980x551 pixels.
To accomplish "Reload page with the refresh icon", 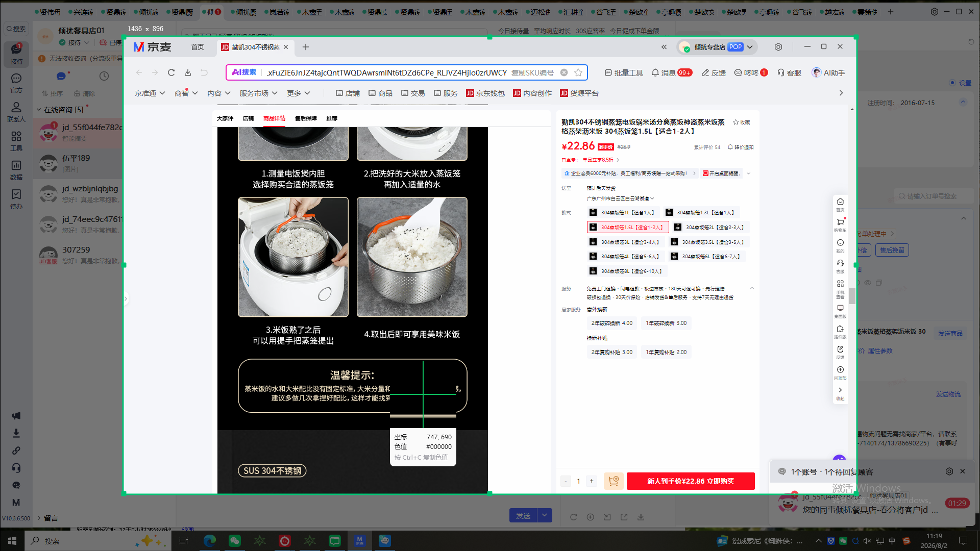I will [171, 72].
